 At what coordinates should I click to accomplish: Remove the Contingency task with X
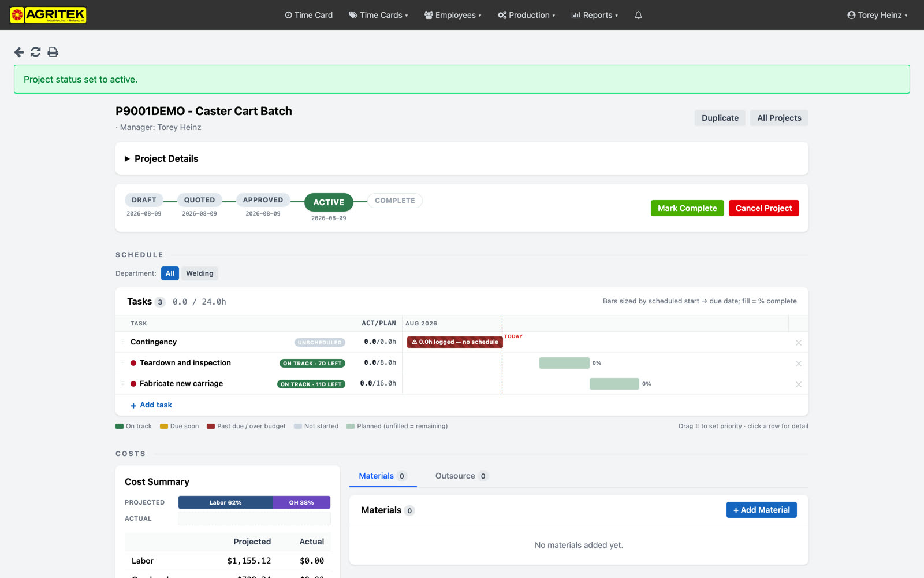799,343
